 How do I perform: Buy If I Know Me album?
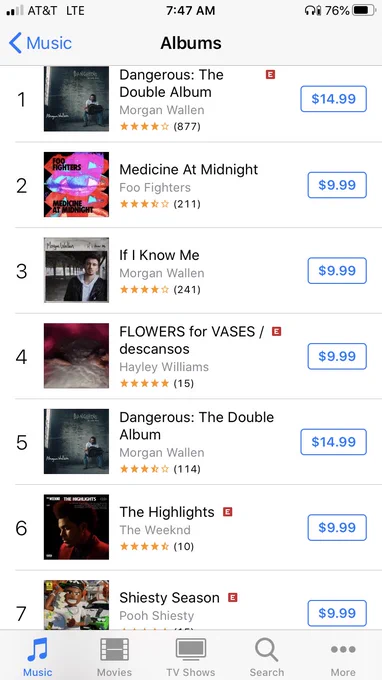337,271
